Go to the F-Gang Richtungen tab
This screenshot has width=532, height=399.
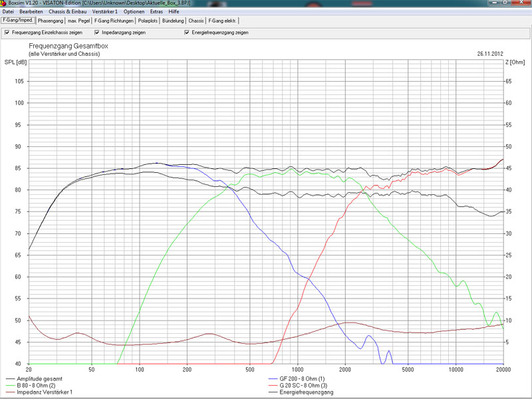(114, 21)
